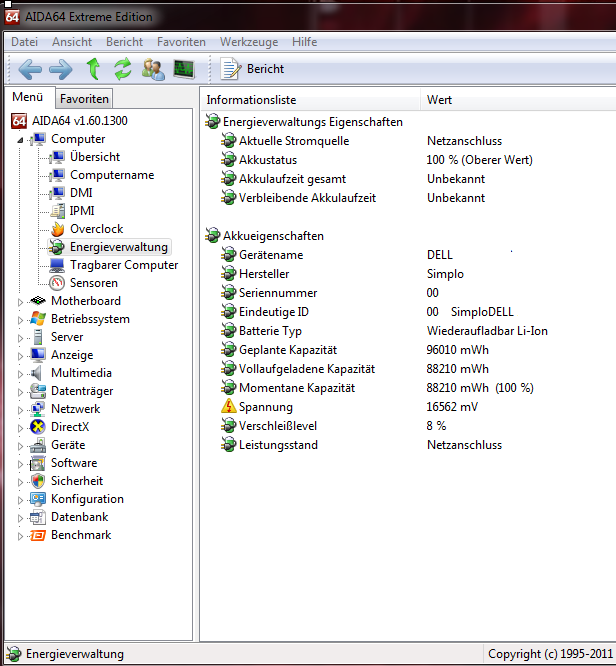Click the forward arrow toolbar icon
The height and width of the screenshot is (666, 616).
click(x=61, y=69)
